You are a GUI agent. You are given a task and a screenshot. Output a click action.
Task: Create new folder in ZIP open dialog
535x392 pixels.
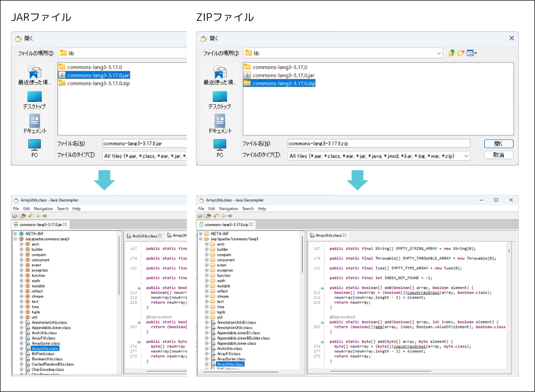click(461, 53)
